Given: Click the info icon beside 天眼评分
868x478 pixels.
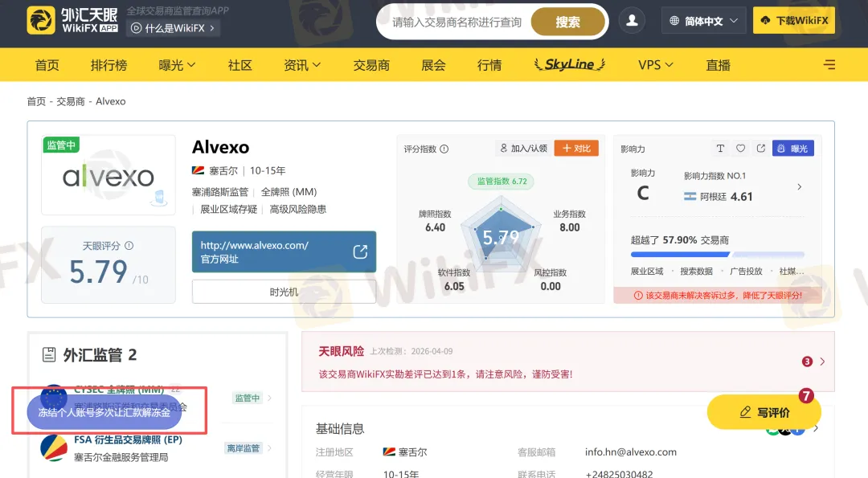Looking at the screenshot, I should pos(129,246).
